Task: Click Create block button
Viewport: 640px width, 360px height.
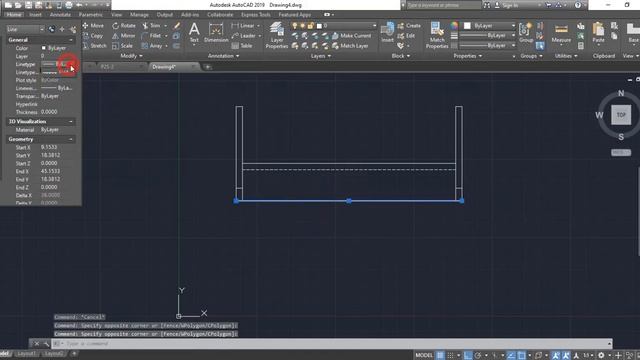Action: (409, 26)
